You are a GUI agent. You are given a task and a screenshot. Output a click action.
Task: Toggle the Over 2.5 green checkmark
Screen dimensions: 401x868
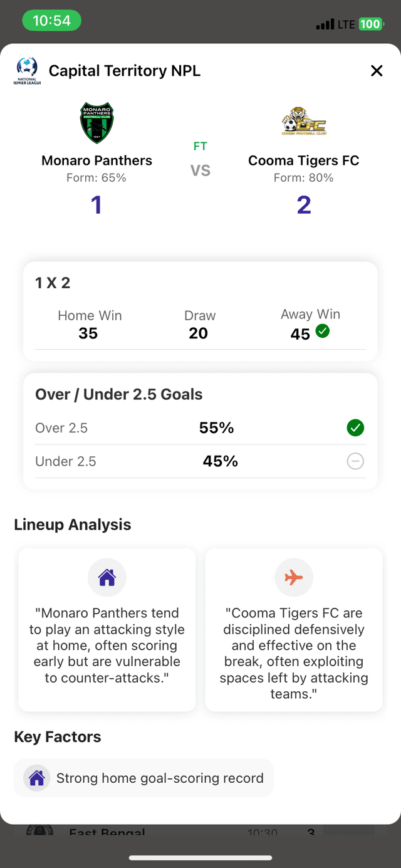355,428
